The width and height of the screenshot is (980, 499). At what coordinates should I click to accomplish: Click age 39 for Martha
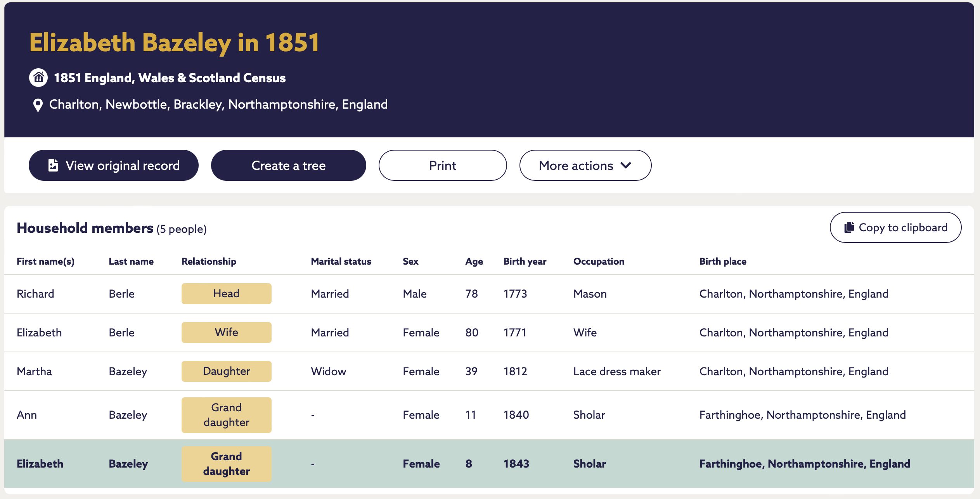click(471, 371)
